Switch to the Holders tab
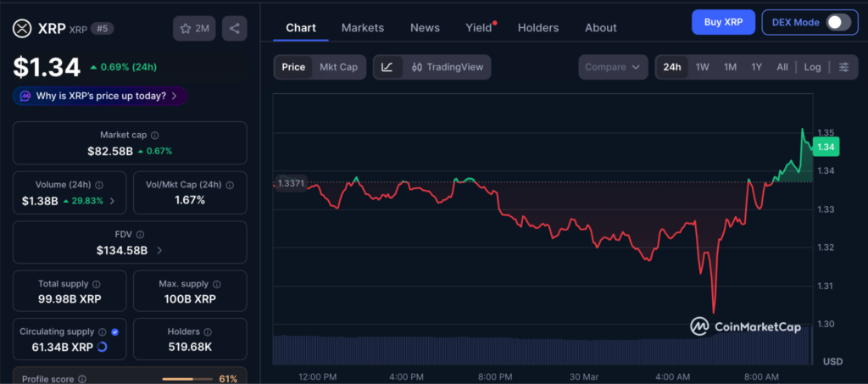868x384 pixels. [537, 28]
